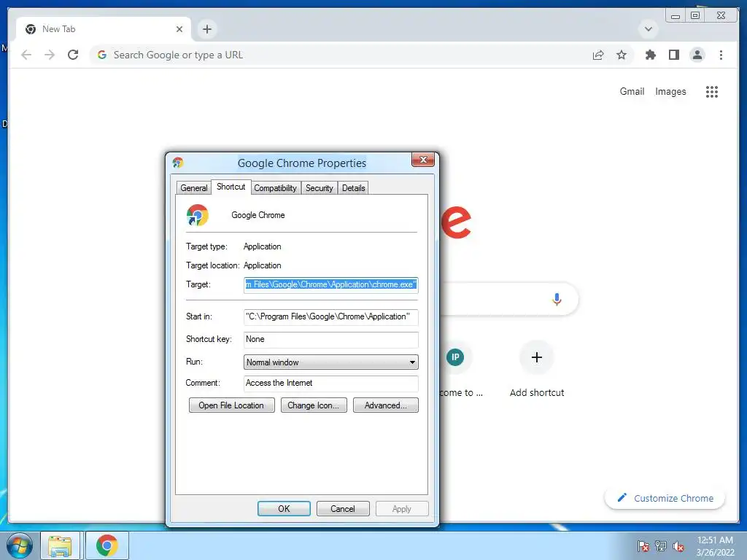Viewport: 747px width, 560px height.
Task: Cancel the Properties dialog
Action: pyautogui.click(x=343, y=508)
